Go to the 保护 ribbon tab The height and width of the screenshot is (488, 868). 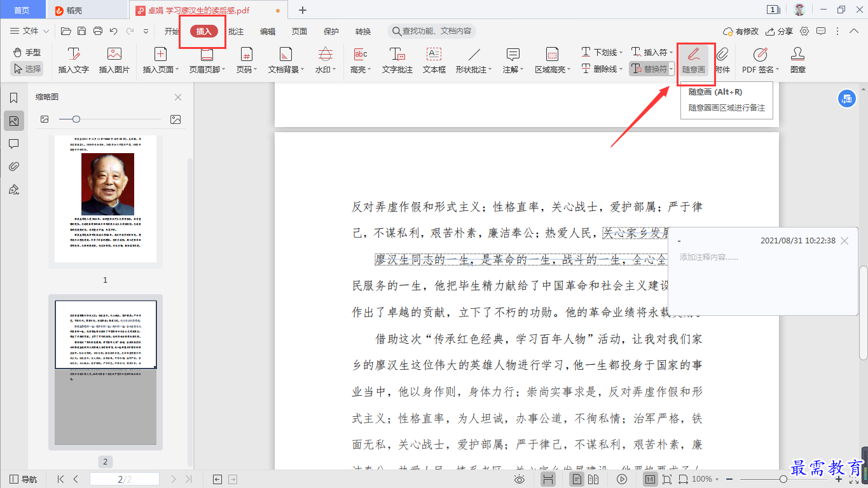click(x=331, y=31)
